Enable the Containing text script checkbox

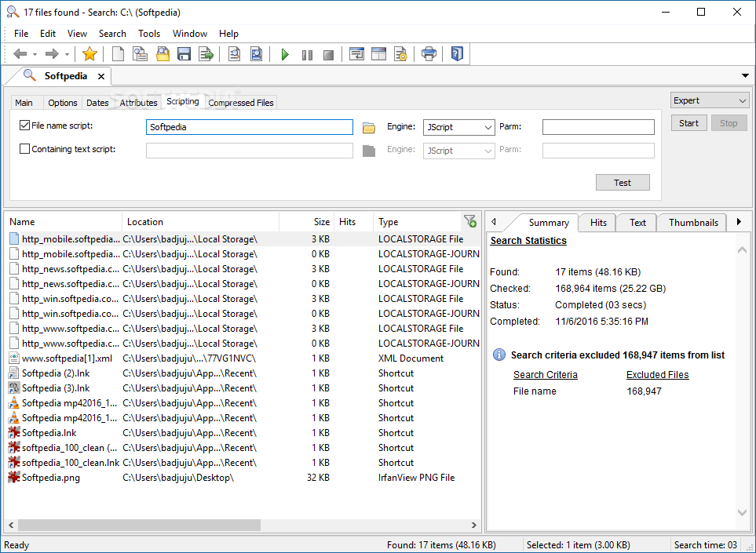point(24,149)
